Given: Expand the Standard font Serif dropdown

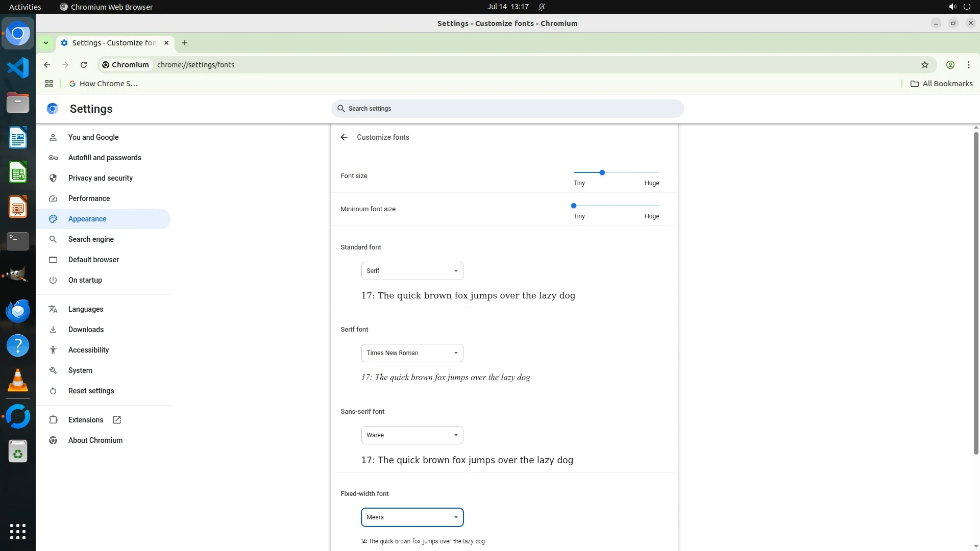Looking at the screenshot, I should [x=412, y=271].
